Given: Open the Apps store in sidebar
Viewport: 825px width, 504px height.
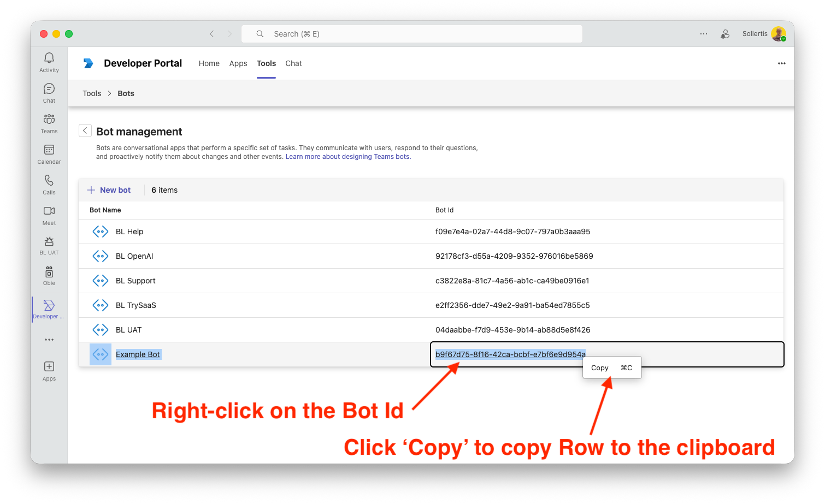Looking at the screenshot, I should 49,371.
